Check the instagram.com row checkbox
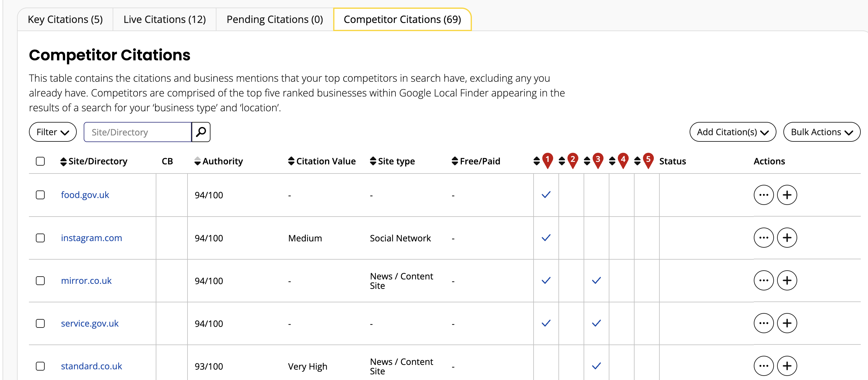 coord(41,238)
